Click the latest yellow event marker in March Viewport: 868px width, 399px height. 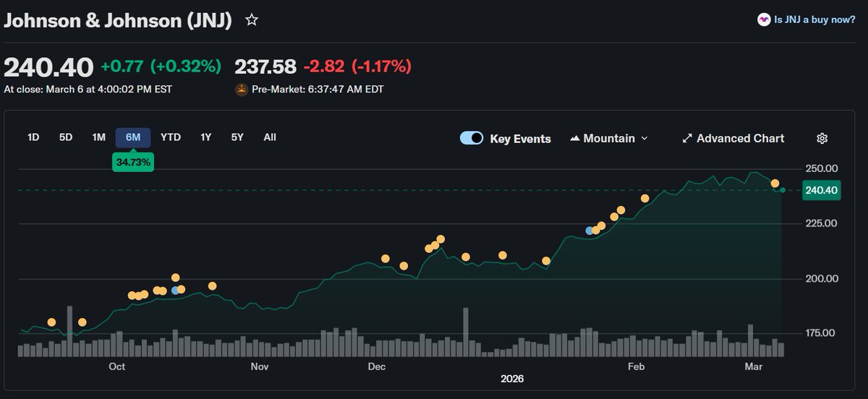(x=775, y=183)
